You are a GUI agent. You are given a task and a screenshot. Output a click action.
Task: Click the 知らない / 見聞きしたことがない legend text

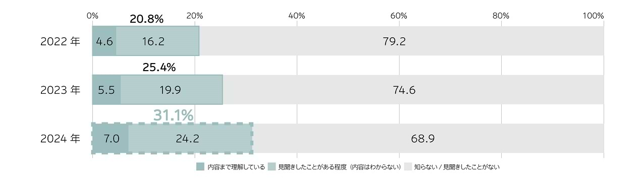[457, 166]
